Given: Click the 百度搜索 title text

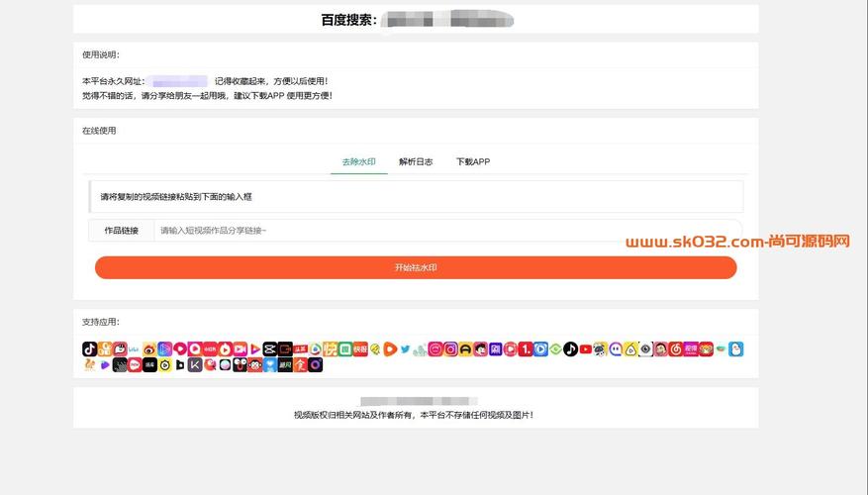Looking at the screenshot, I should [x=349, y=20].
